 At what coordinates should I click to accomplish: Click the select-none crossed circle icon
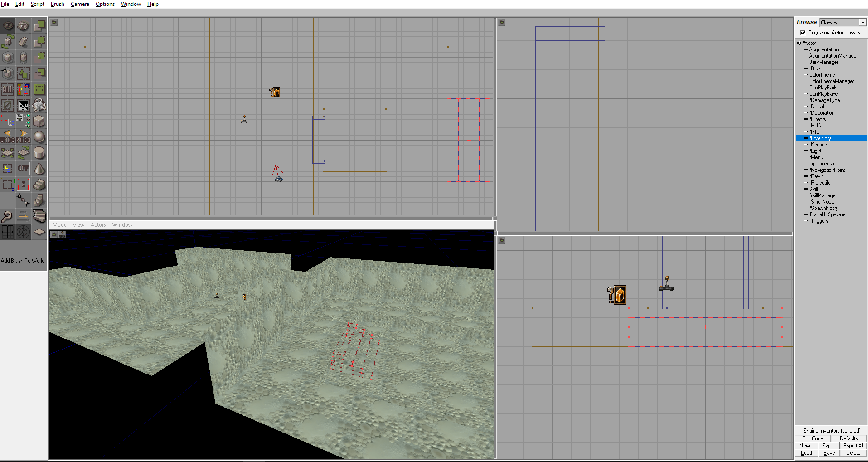point(8,105)
